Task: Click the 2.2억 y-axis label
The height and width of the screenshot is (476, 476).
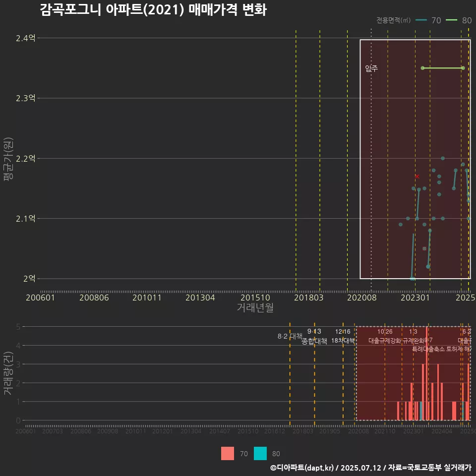Action: [x=25, y=159]
